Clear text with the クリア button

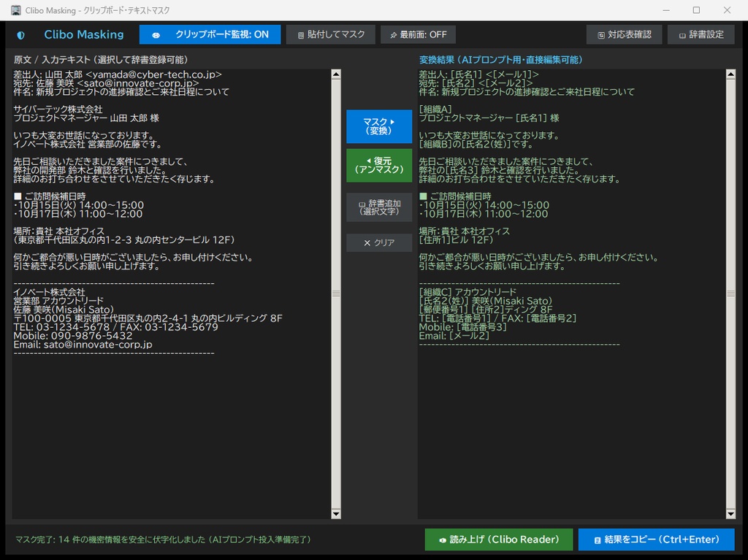click(379, 243)
